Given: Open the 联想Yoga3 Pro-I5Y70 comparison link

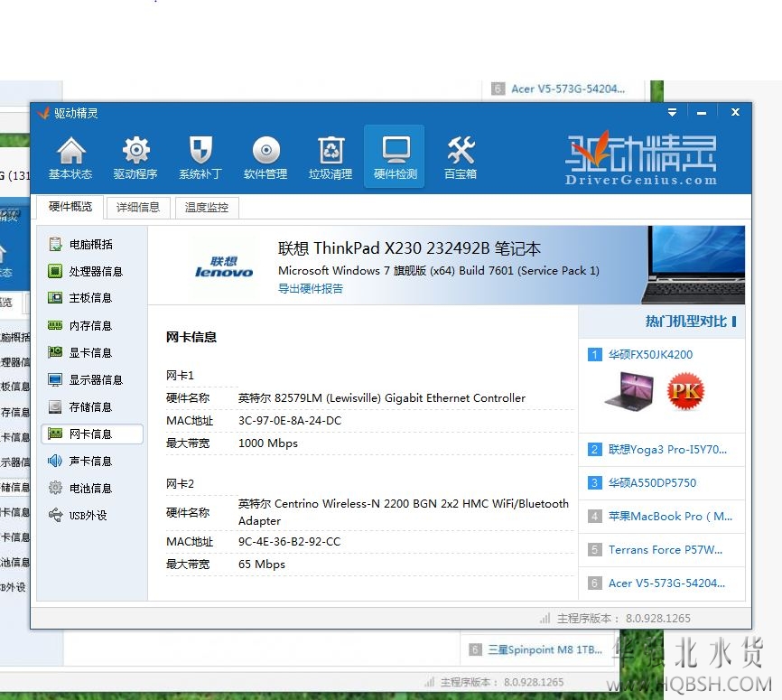Looking at the screenshot, I should 667,450.
